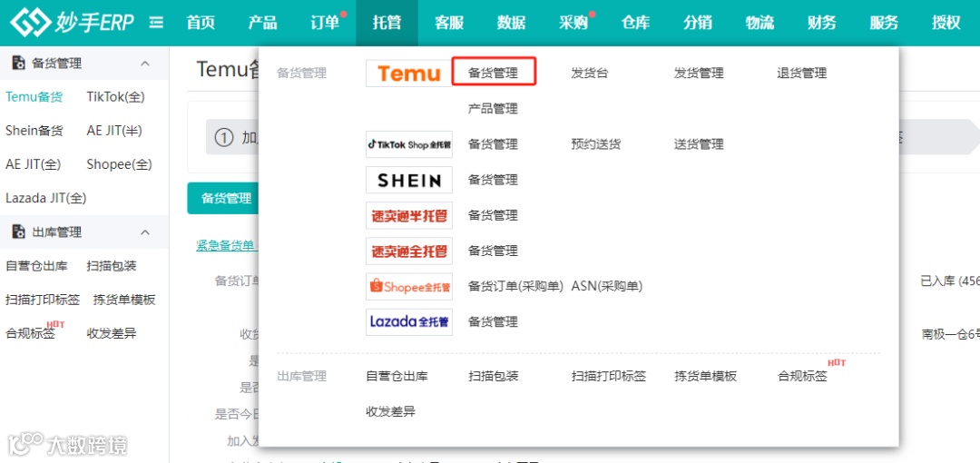This screenshot has height=463, width=980.
Task: Click the teal 备货管理 tab button
Action: 223,198
